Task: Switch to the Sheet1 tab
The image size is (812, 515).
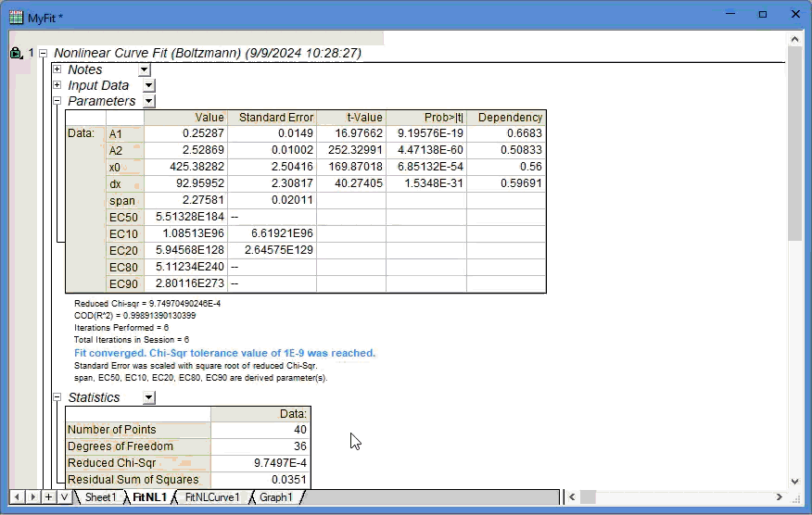Action: (x=100, y=497)
